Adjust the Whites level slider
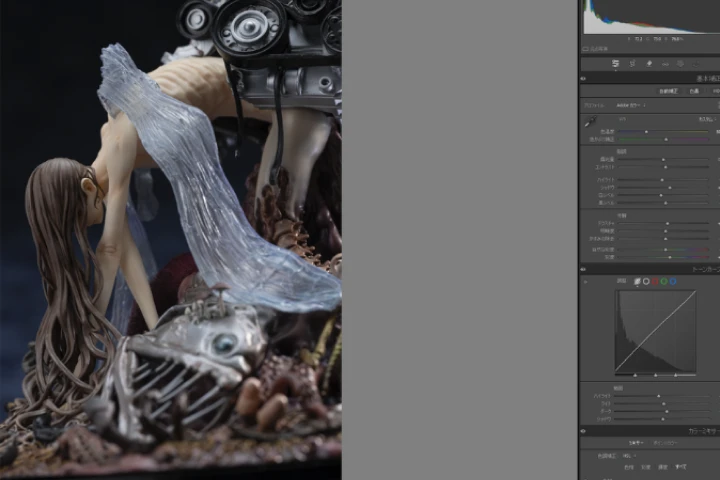This screenshot has height=480, width=720. [663, 195]
